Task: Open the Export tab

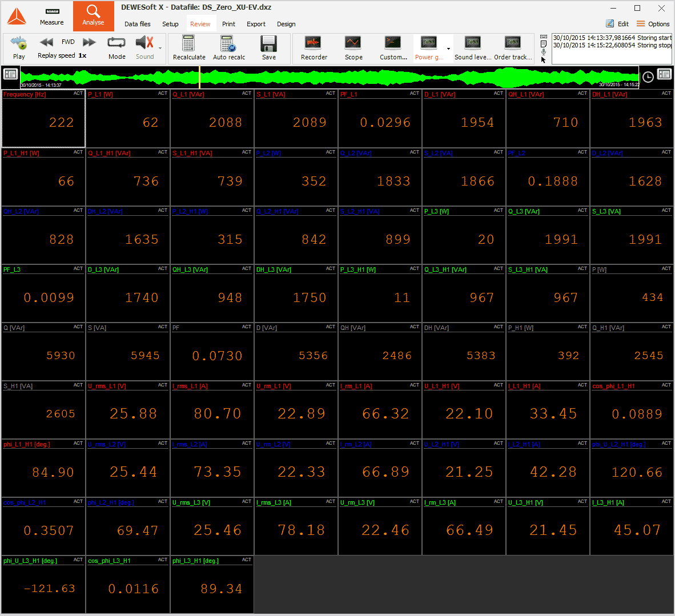Action: [x=256, y=24]
